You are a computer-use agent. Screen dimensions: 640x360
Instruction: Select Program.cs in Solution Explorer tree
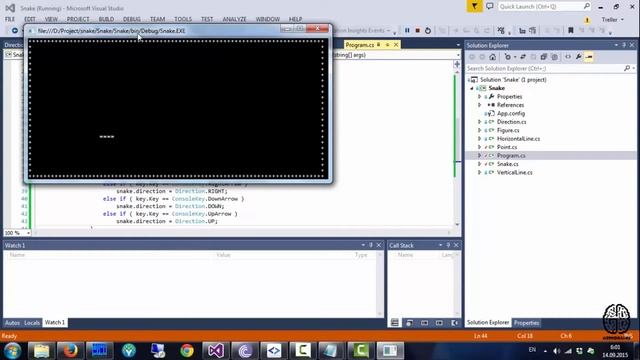coord(511,156)
